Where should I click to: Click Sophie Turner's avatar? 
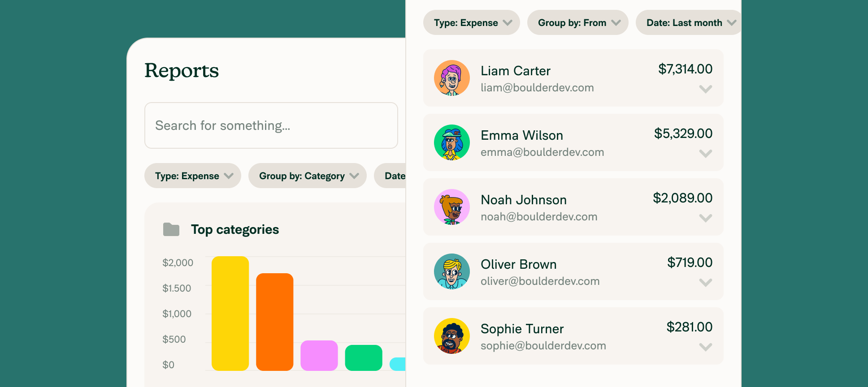click(452, 336)
